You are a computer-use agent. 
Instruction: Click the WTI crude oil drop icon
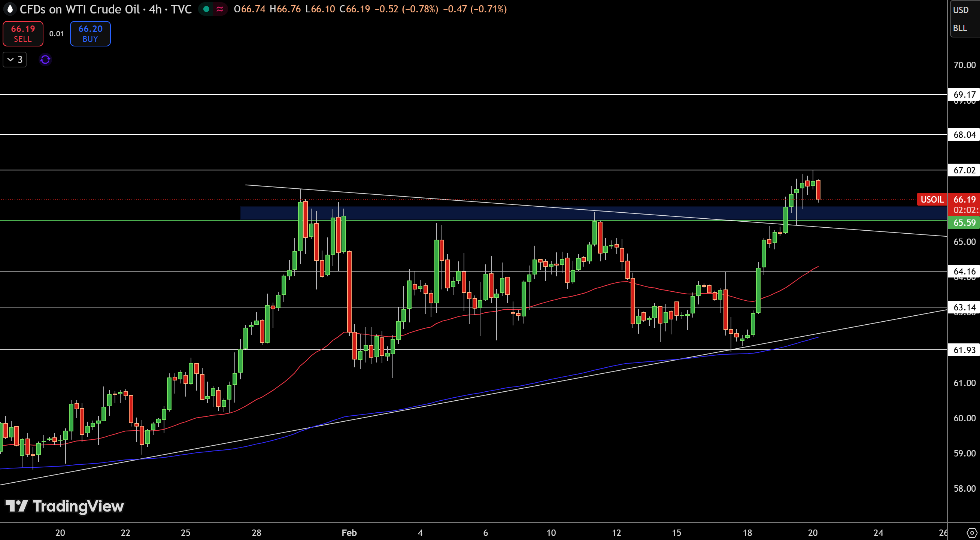9,9
